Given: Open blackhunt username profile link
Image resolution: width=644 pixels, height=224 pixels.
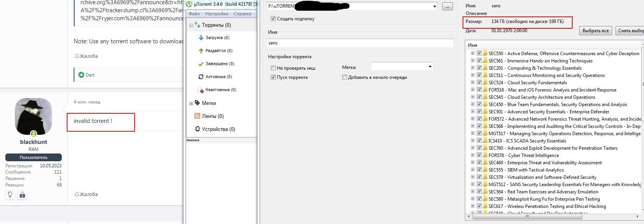Looking at the screenshot, I should (33, 142).
